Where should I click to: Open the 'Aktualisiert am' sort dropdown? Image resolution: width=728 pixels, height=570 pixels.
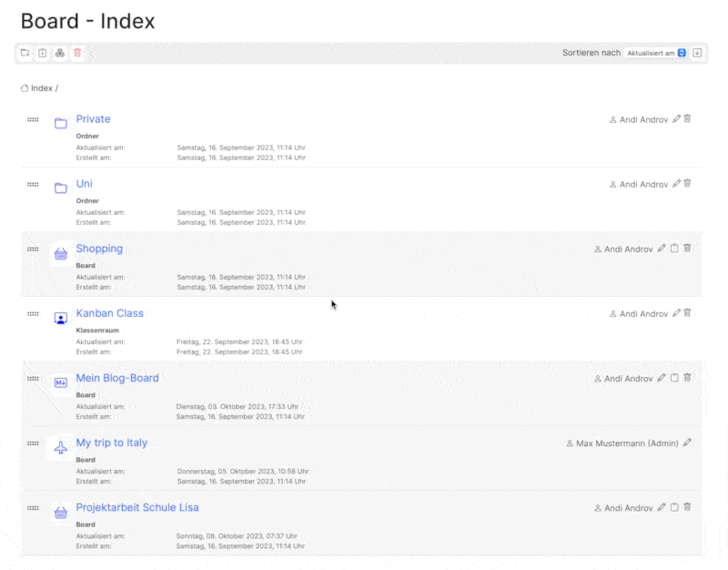click(656, 53)
